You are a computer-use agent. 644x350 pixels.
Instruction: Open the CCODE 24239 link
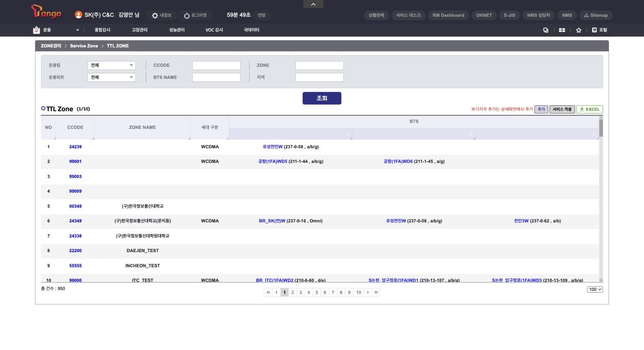coord(75,147)
